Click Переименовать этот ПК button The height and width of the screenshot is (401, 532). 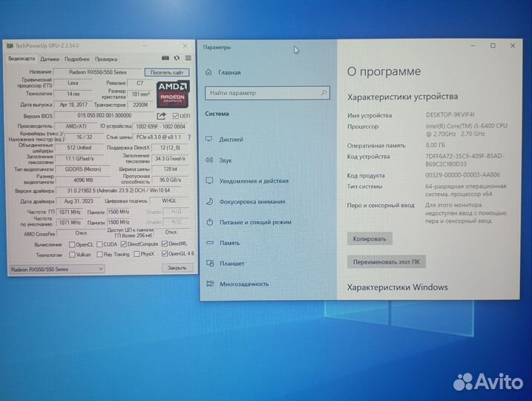386,262
